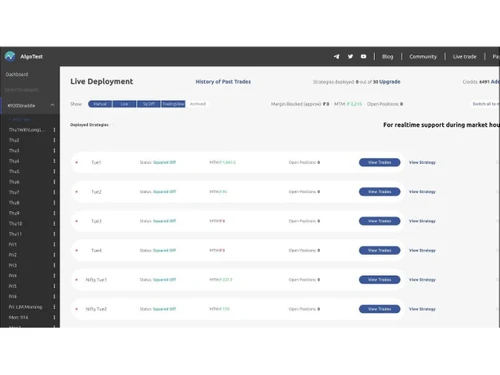The image size is (500, 375).
Task: Open View Strategy for Nifty Tue2
Action: [x=422, y=309]
